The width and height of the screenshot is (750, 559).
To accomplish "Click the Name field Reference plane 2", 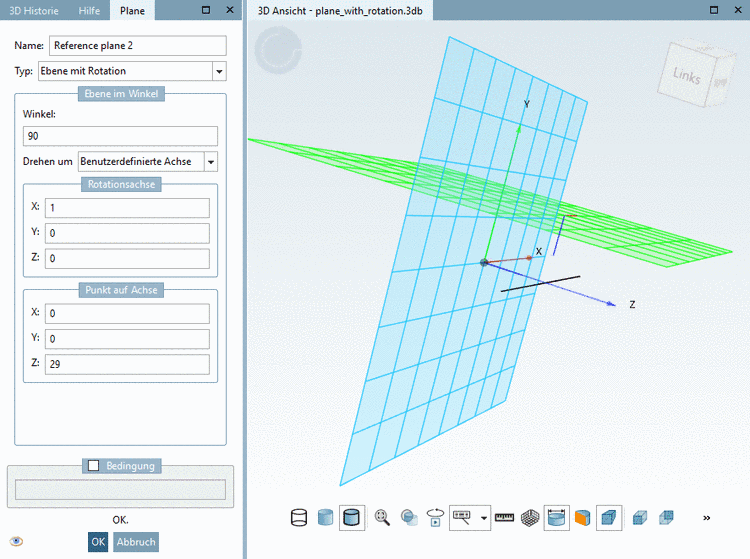I will [138, 45].
